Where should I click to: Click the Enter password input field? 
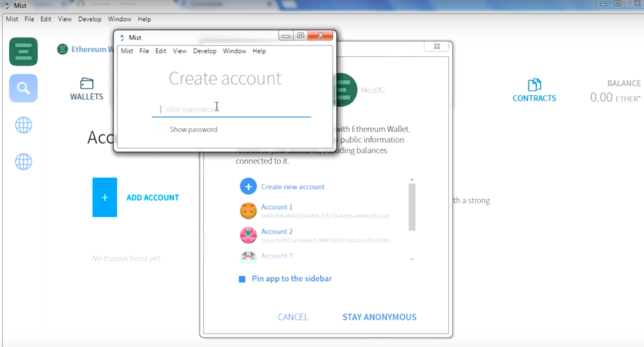point(231,109)
